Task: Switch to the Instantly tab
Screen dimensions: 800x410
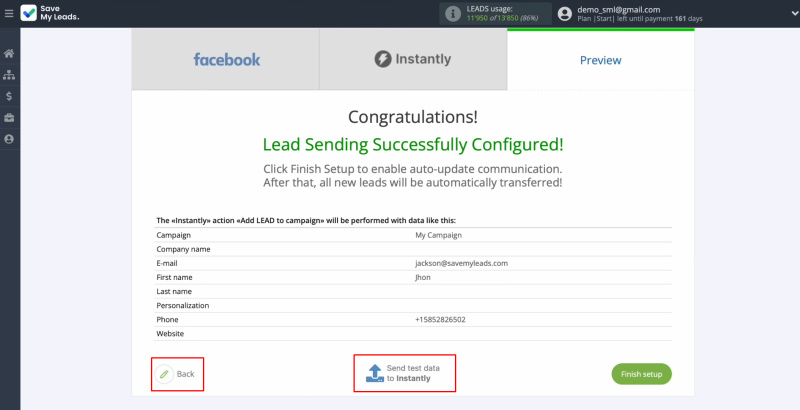Action: click(413, 59)
